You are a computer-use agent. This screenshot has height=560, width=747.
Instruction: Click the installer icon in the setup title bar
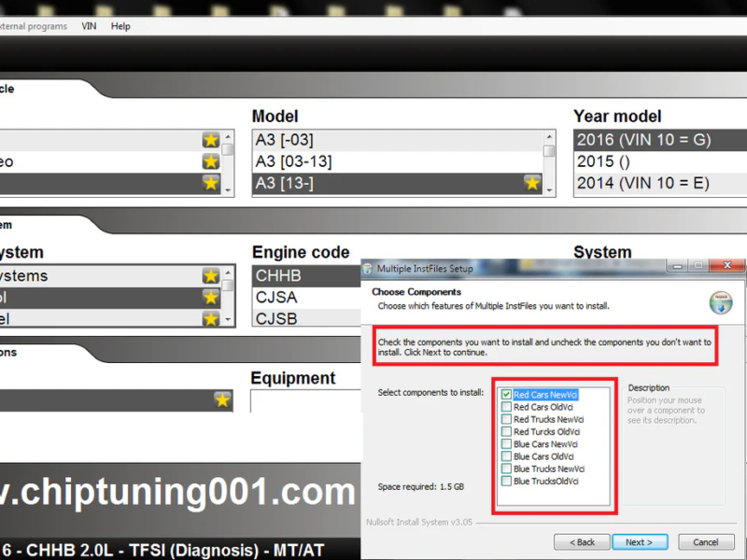click(367, 269)
